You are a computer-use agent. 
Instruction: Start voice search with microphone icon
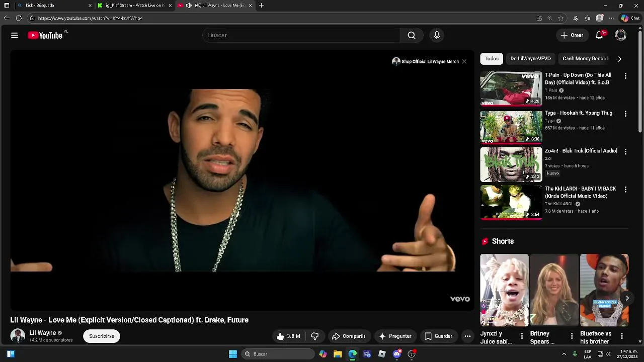(x=437, y=35)
